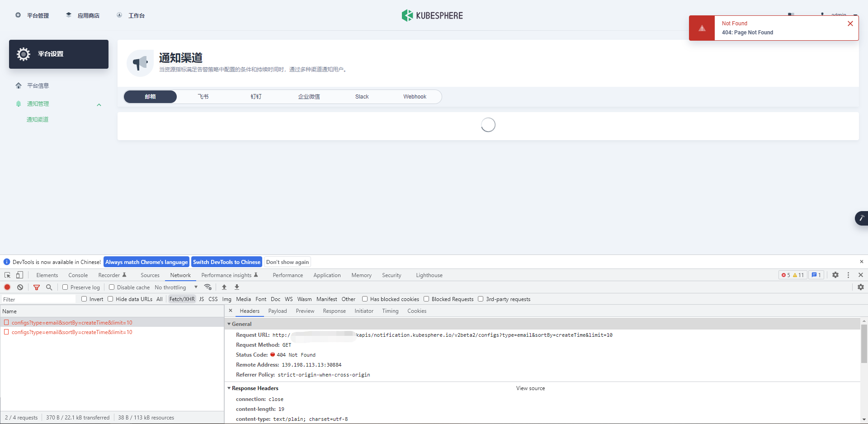Select the 平台设置 gear icon in sidebar

23,54
